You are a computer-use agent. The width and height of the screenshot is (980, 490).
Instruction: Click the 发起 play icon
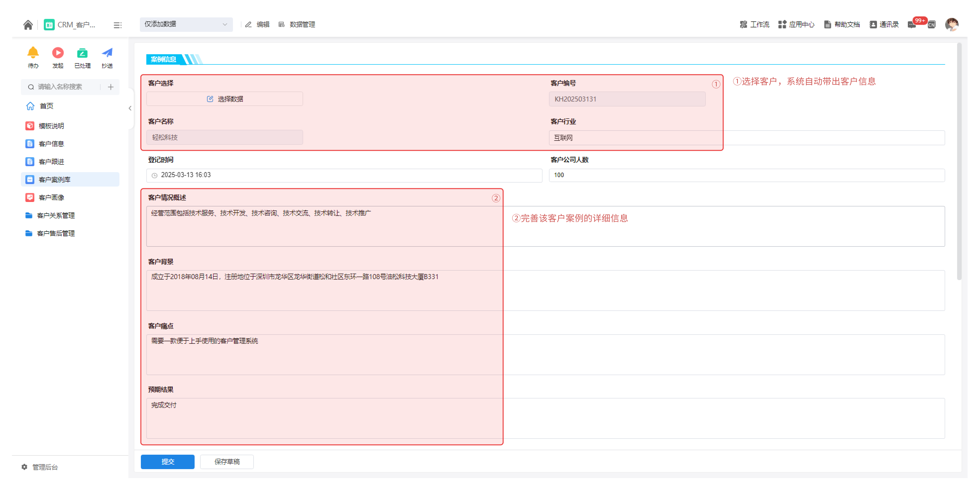58,53
